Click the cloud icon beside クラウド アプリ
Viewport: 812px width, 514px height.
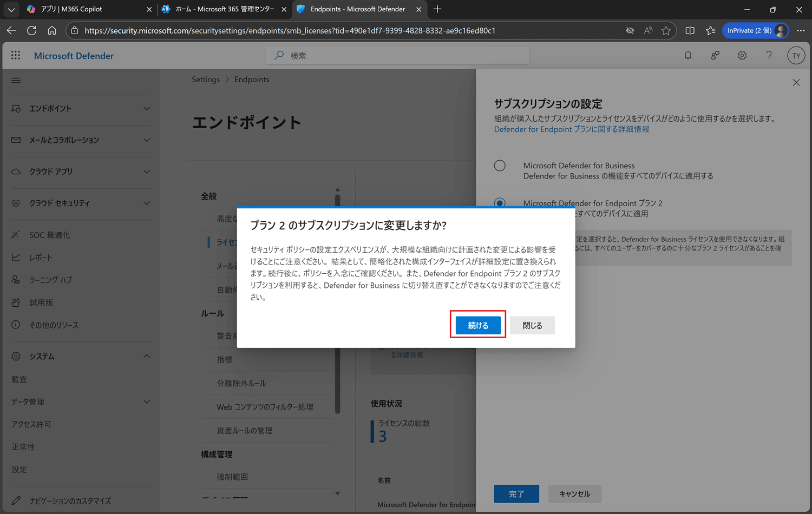[16, 172]
